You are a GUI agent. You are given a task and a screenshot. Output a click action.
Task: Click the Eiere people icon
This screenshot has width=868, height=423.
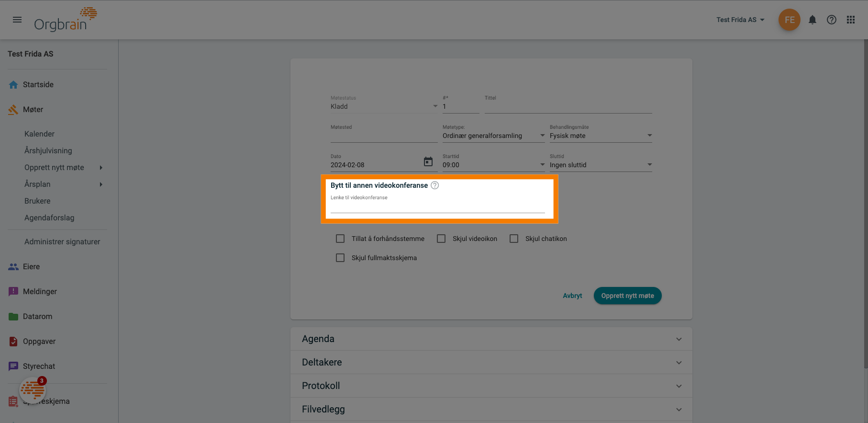pyautogui.click(x=13, y=267)
